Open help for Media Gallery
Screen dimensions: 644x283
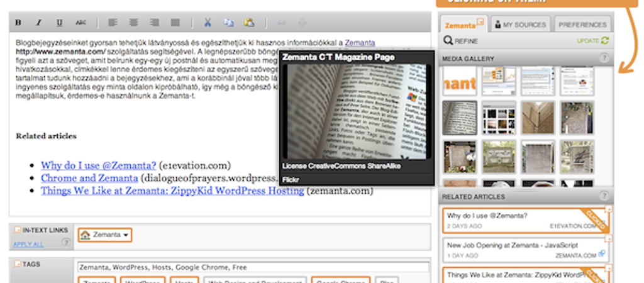(x=603, y=58)
